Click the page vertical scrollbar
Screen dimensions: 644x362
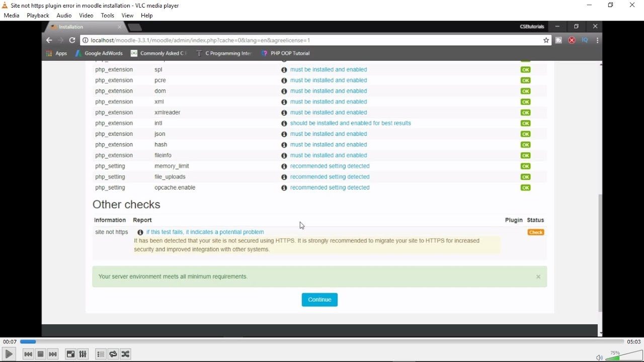[600, 253]
